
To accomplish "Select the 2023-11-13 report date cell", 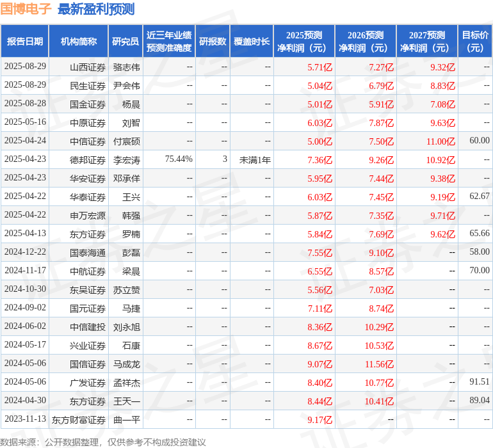I will [25, 419].
